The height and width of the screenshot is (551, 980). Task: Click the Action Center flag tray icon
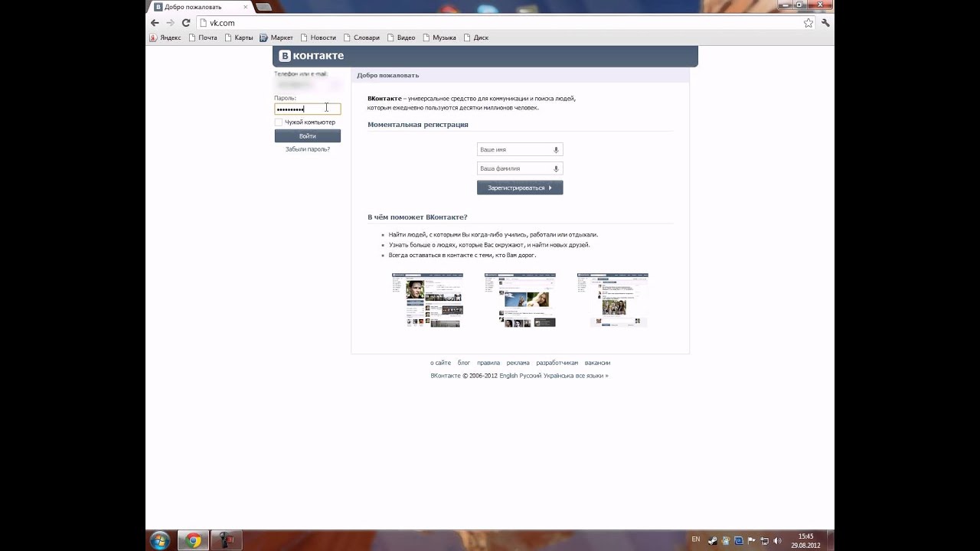751,540
